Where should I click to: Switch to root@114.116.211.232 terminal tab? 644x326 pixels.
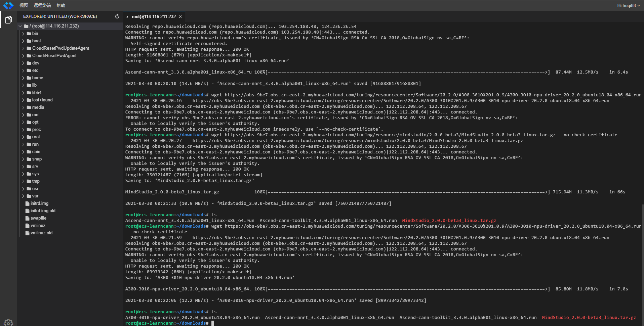tap(154, 16)
